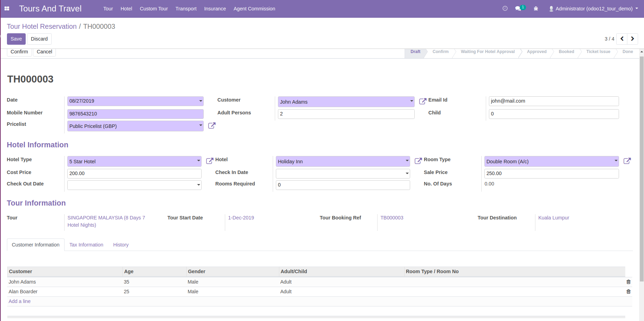644x321 pixels.
Task: Edit the Rooms Required field
Action: (x=343, y=185)
